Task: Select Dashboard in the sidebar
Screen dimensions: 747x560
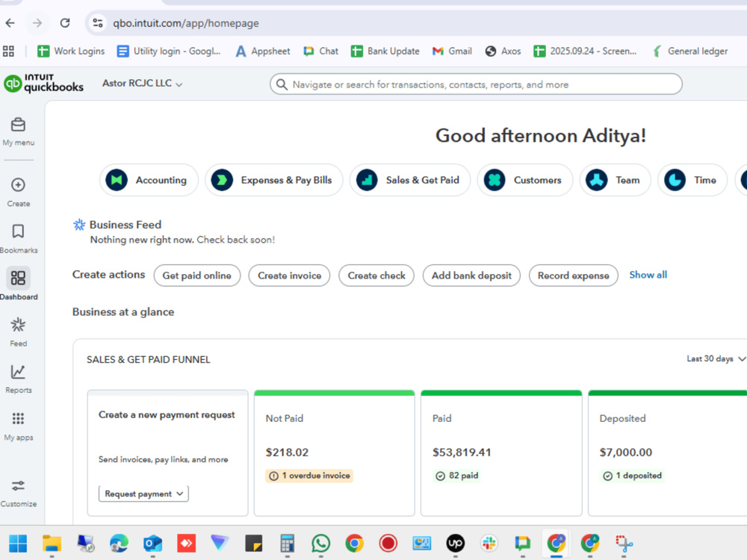Action: tap(18, 284)
